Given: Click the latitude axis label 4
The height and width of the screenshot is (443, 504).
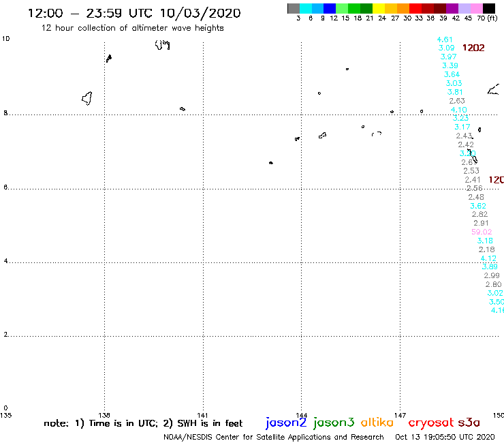Looking at the screenshot, I should 5,261.
